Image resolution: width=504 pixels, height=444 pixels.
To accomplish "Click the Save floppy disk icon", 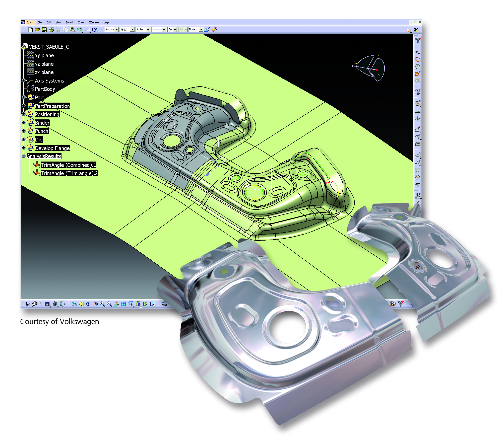I will coord(44,30).
